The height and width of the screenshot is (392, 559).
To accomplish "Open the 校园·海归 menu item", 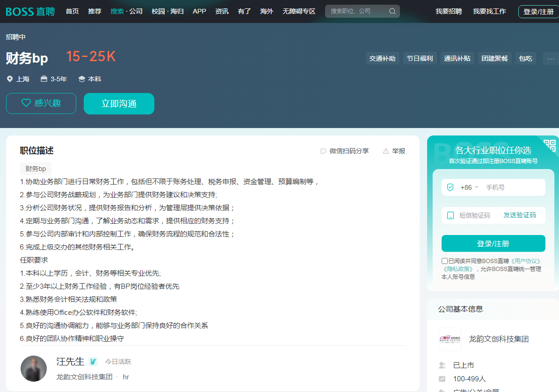I will (x=167, y=11).
